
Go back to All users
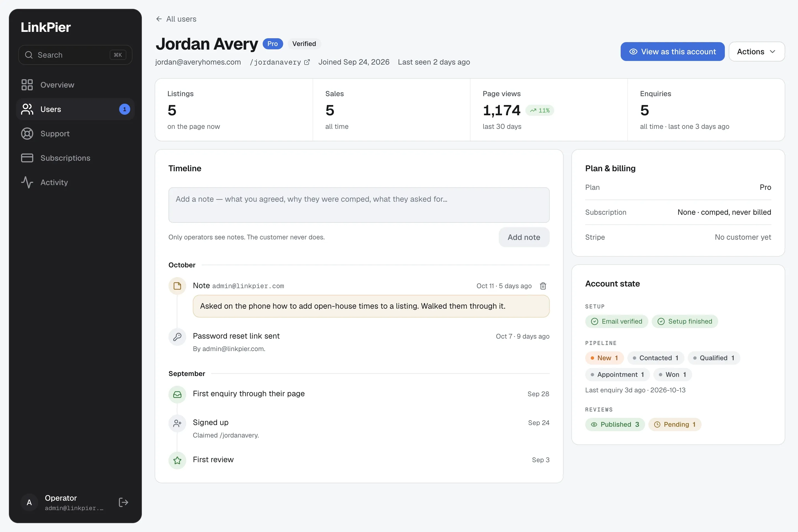coord(176,19)
